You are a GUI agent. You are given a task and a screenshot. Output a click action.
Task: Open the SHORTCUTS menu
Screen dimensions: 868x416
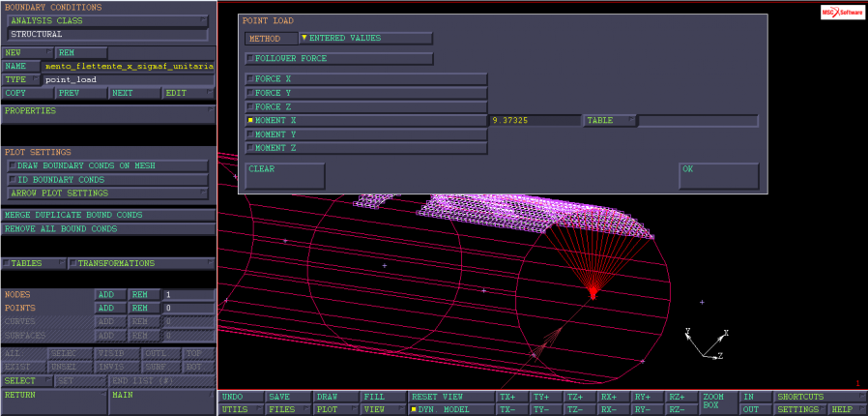click(x=821, y=398)
